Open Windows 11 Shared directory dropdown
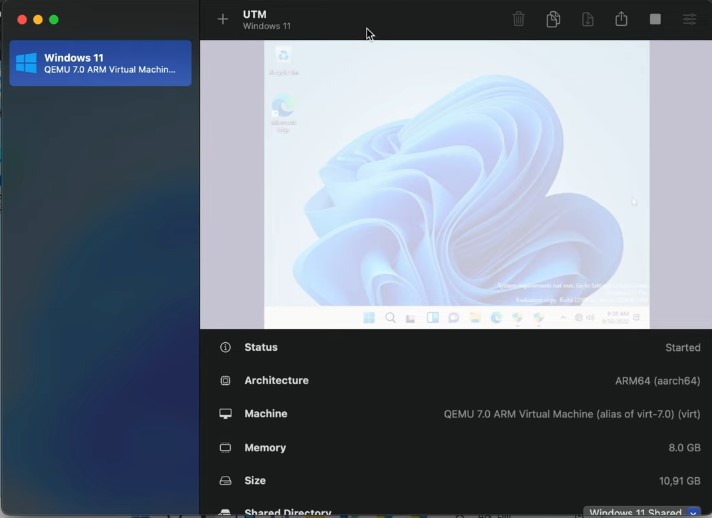Image resolution: width=712 pixels, height=518 pixels. (x=642, y=513)
